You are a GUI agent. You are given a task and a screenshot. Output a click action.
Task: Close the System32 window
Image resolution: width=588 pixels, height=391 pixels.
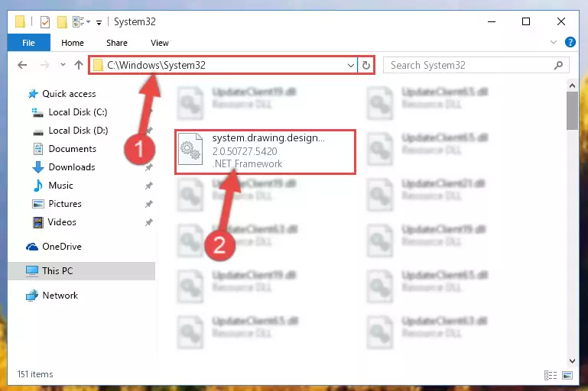tap(561, 21)
